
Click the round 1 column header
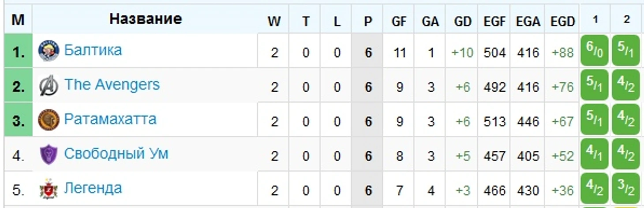[595, 20]
